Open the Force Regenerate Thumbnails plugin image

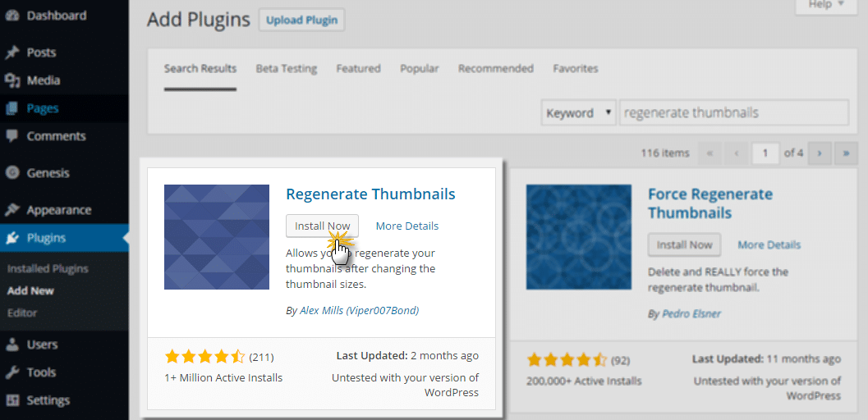578,237
